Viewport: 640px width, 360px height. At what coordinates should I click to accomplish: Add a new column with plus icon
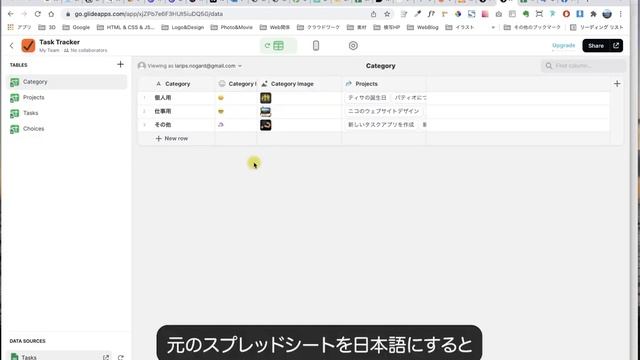(x=617, y=84)
